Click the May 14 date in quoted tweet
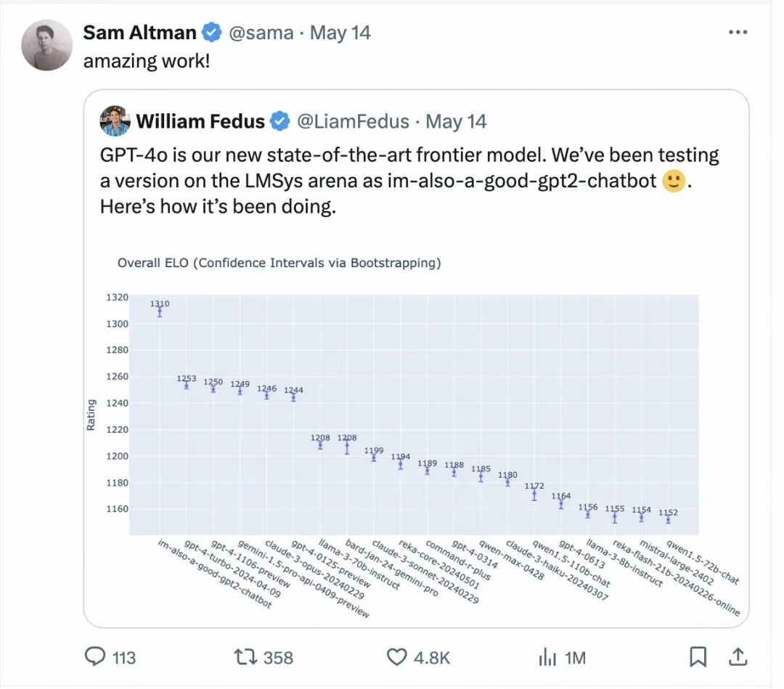784x689 pixels. (x=456, y=121)
